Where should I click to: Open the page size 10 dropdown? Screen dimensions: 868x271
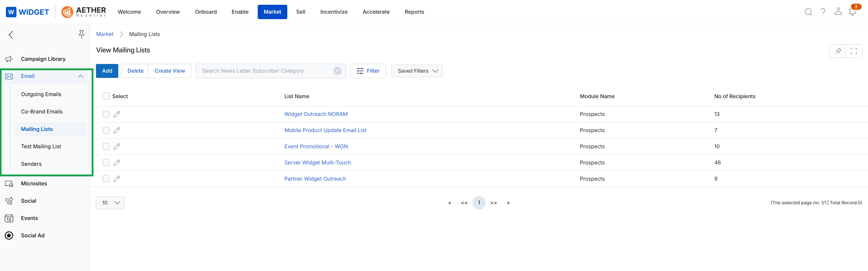click(110, 203)
